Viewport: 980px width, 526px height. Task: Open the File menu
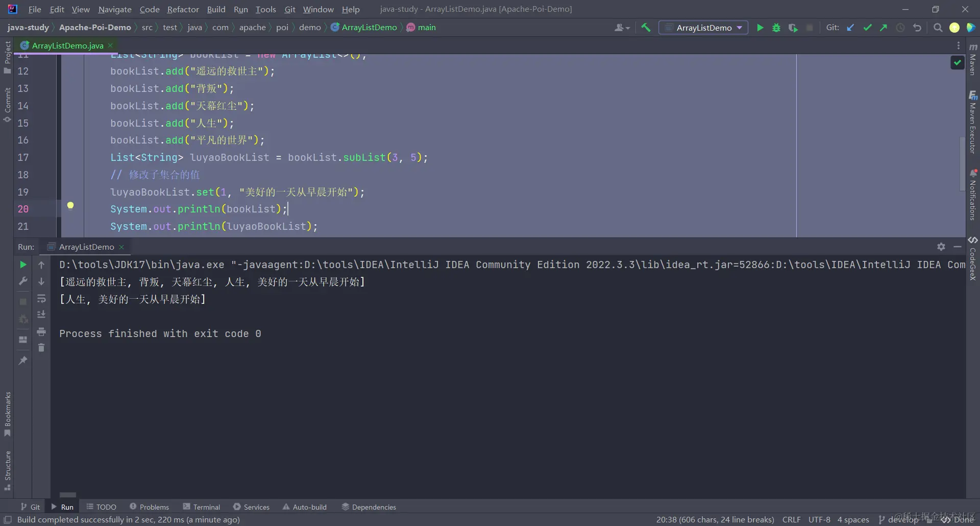point(35,9)
